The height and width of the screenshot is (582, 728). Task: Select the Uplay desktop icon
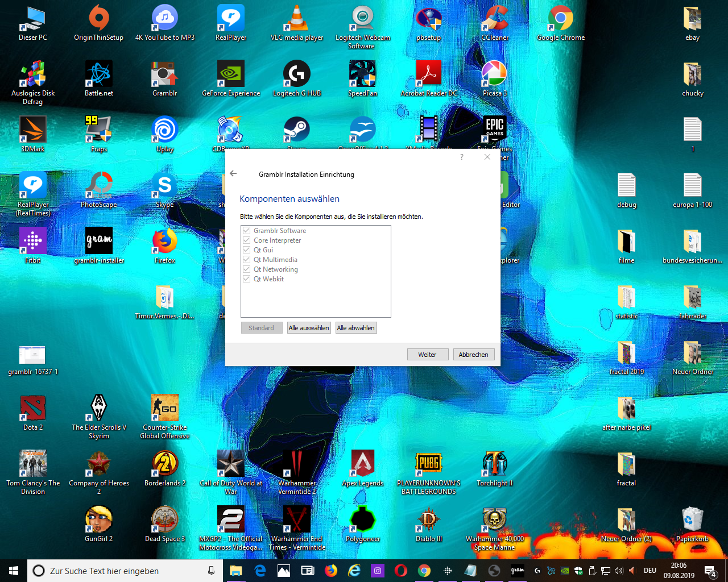click(165, 135)
